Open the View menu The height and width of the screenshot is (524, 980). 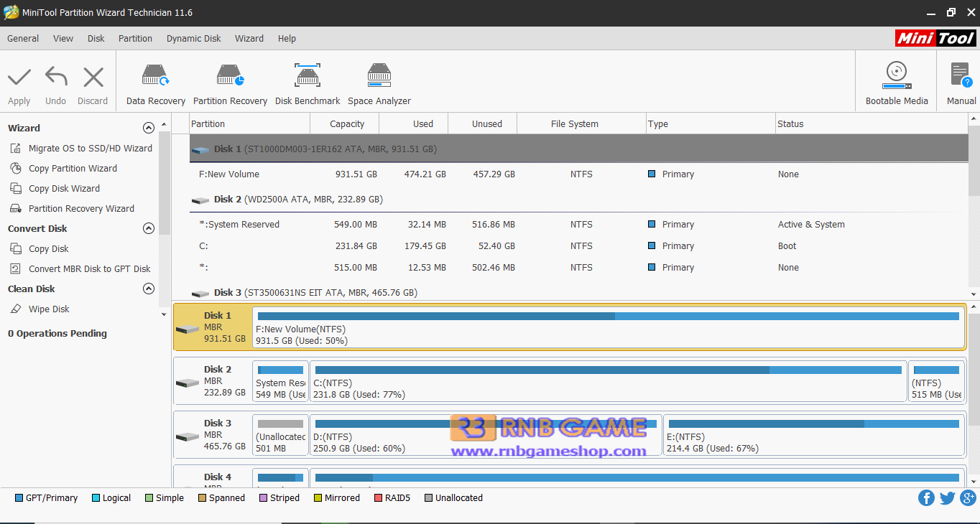[63, 39]
